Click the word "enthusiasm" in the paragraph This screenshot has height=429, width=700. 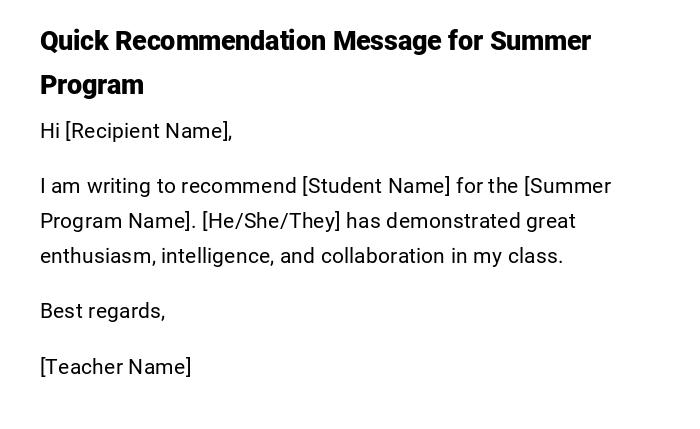(x=97, y=256)
